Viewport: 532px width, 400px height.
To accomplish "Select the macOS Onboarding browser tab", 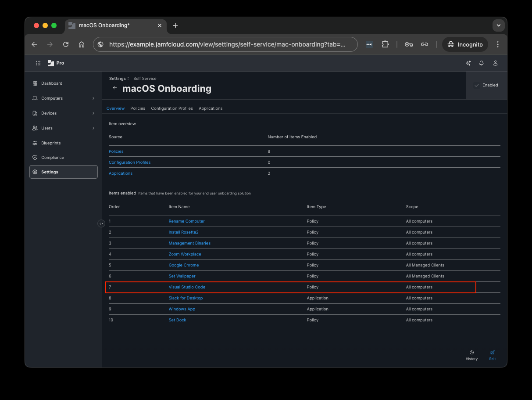I will (115, 25).
